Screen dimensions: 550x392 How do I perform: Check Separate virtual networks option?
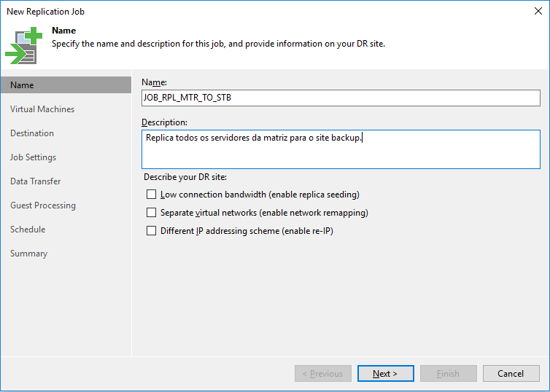click(152, 213)
